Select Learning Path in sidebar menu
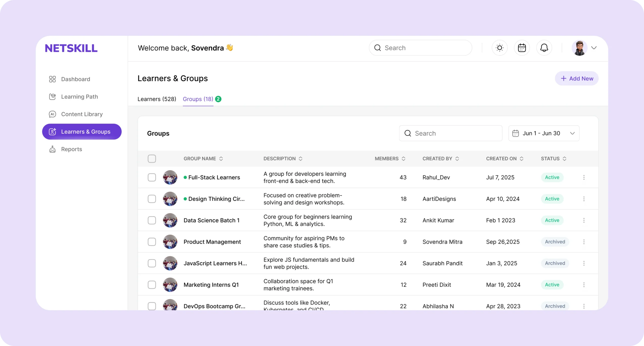This screenshot has height=346, width=644. (x=79, y=97)
